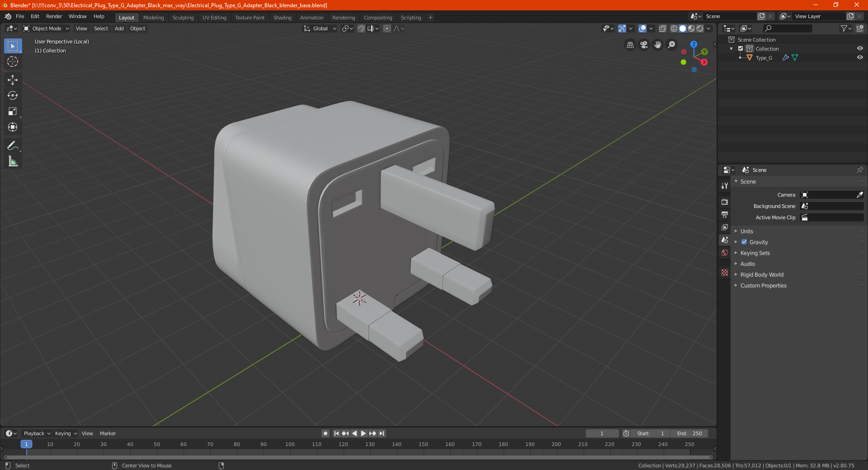Switch to the Sculpting workspace tab
868x470 pixels.
pos(183,18)
